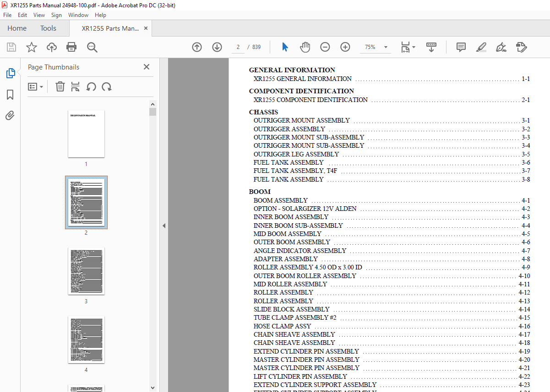Viewport: 550px width, 392px height.
Task: Activate the selection arrow tool
Action: (285, 47)
